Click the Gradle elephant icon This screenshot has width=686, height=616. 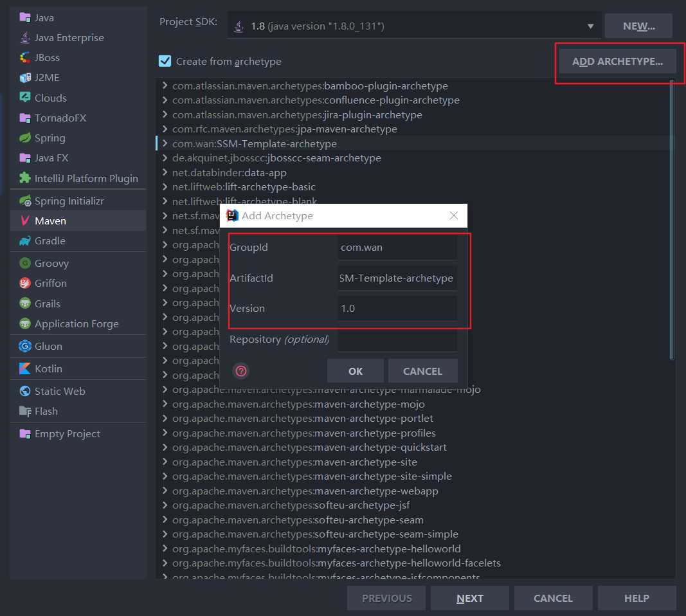(25, 240)
